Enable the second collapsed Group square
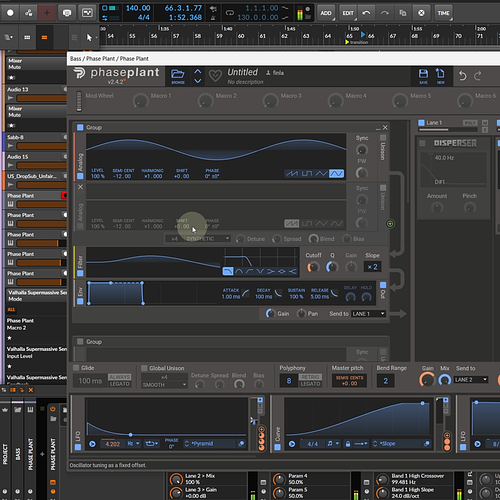 (80, 341)
